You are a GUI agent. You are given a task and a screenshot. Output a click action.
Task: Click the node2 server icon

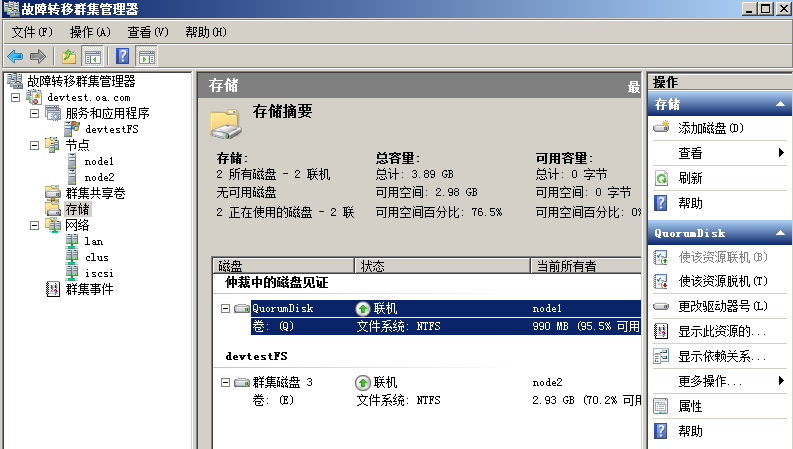click(72, 177)
